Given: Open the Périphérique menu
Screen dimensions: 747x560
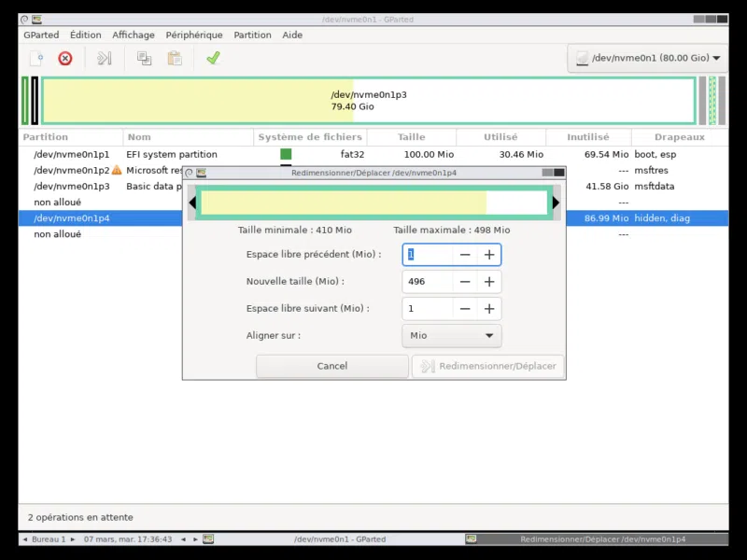Looking at the screenshot, I should click(194, 35).
